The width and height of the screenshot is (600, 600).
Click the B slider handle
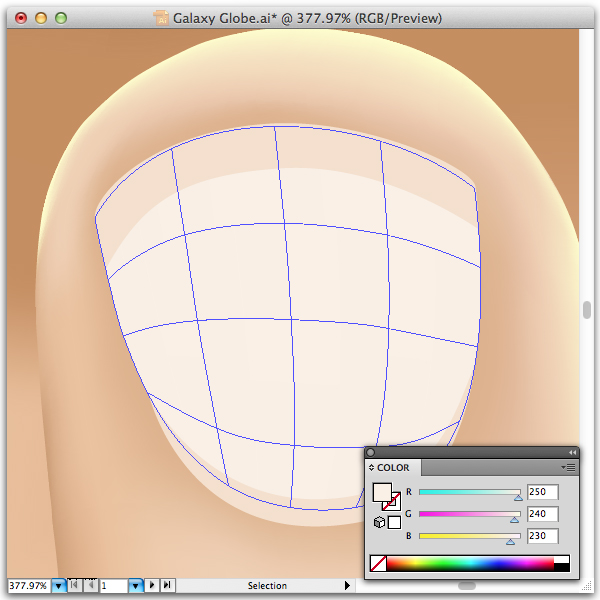[510, 542]
